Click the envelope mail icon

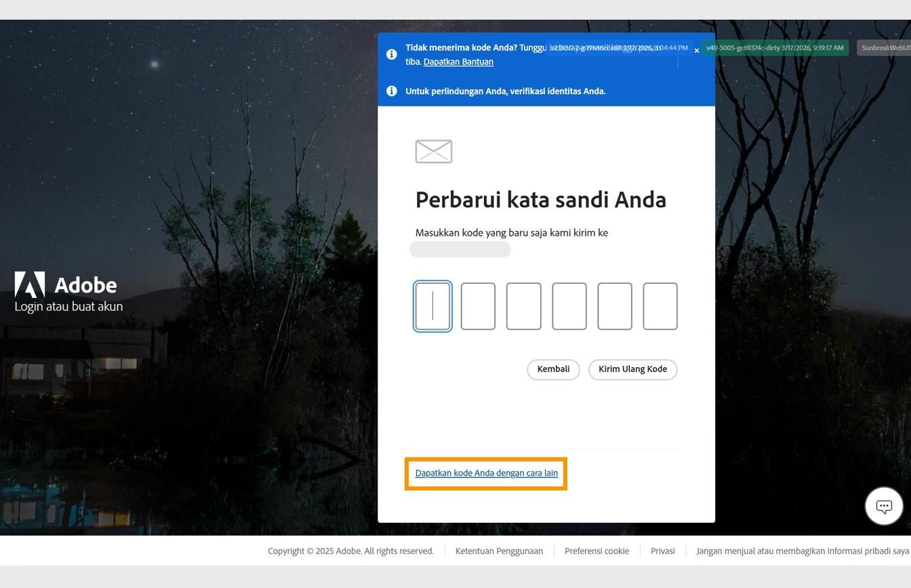434,151
